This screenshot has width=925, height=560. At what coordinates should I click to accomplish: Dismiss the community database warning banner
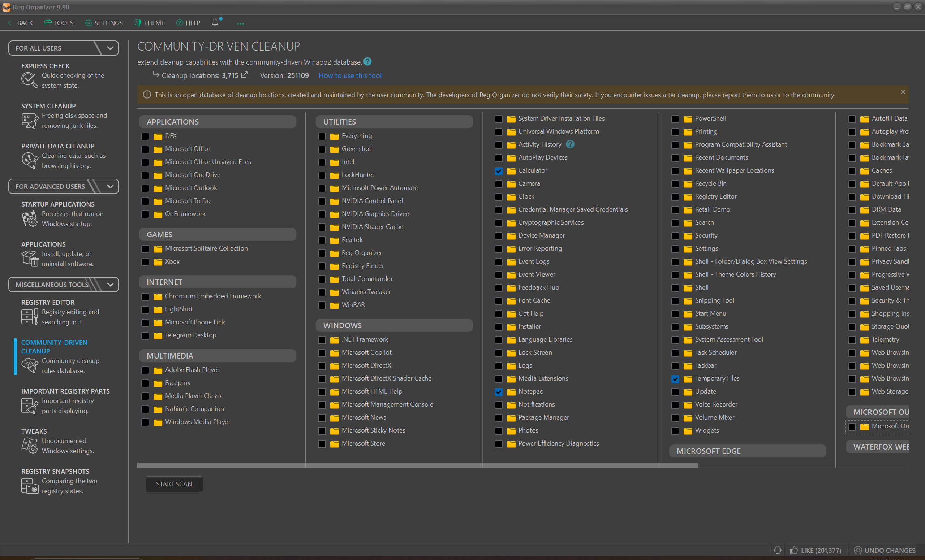coord(903,92)
